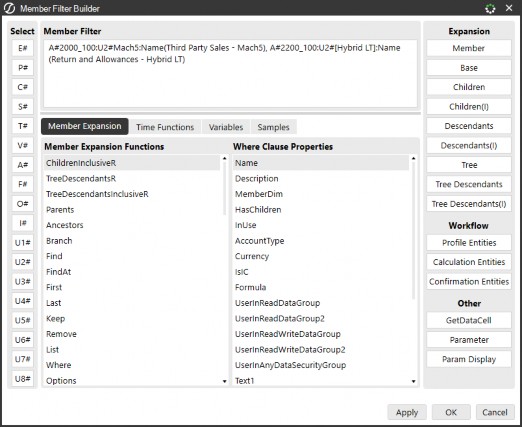Close the Member Filter Builder dialog
This screenshot has width=522, height=427.
(509, 8)
